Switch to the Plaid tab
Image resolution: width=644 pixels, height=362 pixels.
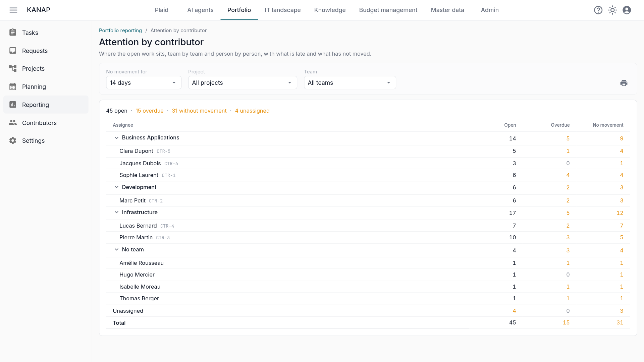[x=162, y=10]
